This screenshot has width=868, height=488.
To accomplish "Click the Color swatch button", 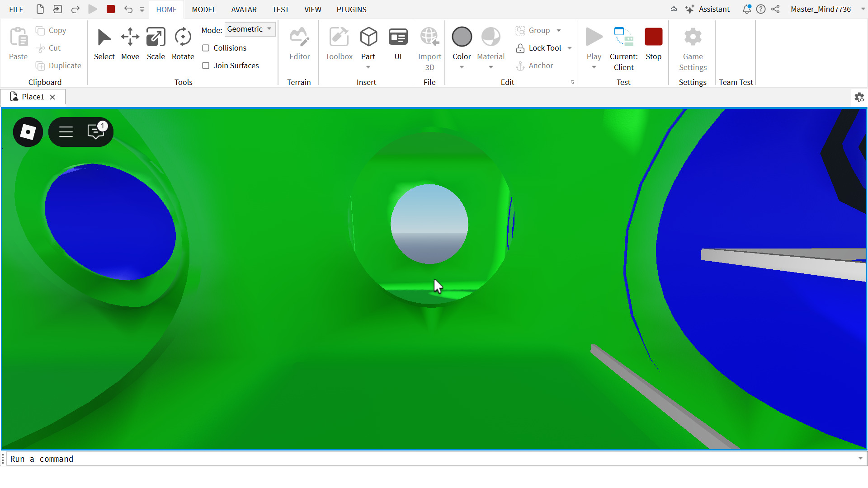I will pos(462,38).
